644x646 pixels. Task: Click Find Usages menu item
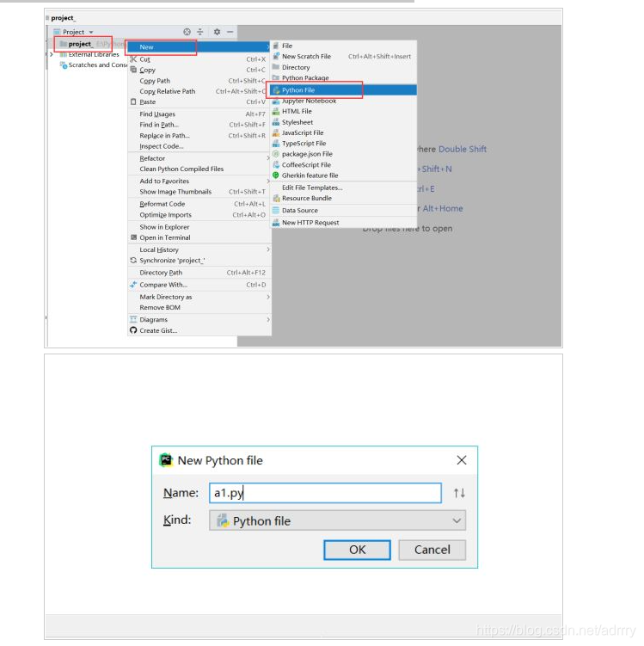199,114
